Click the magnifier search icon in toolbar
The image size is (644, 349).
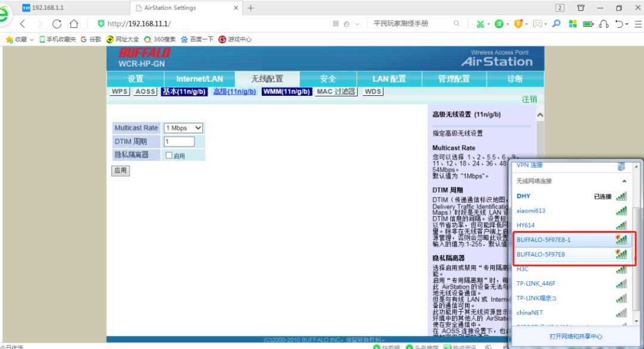556,24
